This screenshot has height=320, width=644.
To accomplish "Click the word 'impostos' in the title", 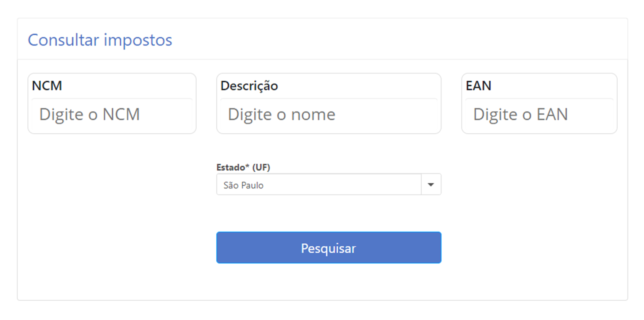I will pyautogui.click(x=138, y=40).
